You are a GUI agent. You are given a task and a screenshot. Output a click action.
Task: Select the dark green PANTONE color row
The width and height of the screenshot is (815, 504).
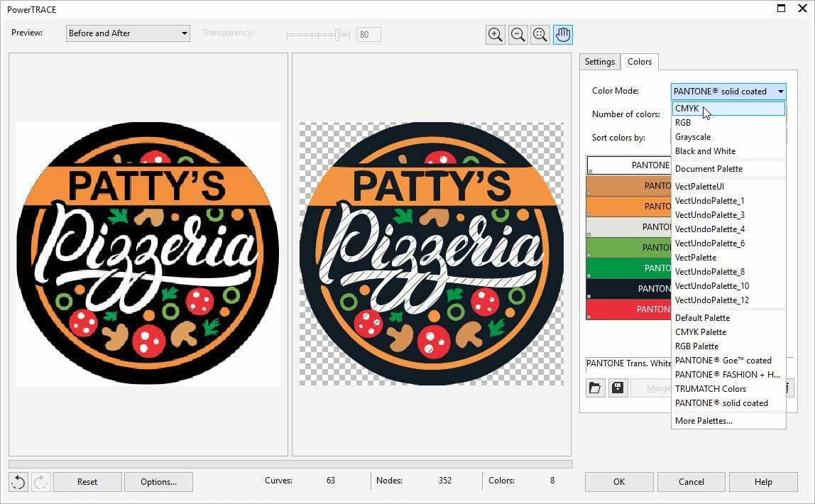(629, 268)
